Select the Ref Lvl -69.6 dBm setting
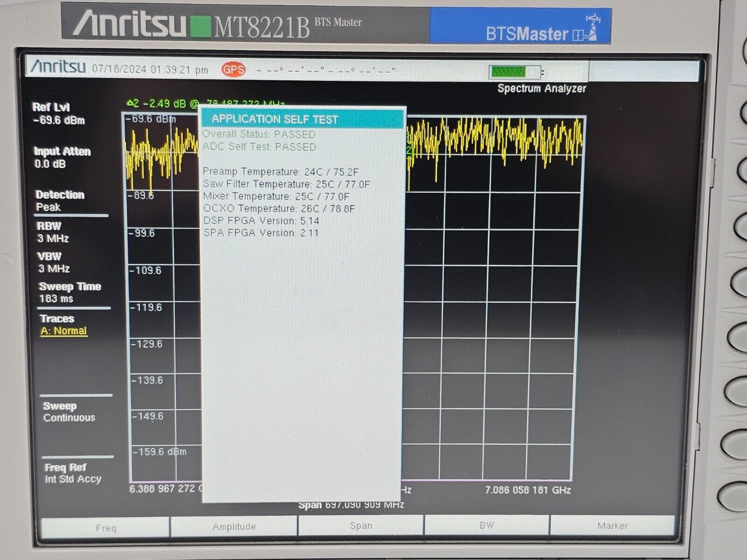This screenshot has height=560, width=747. [x=58, y=113]
